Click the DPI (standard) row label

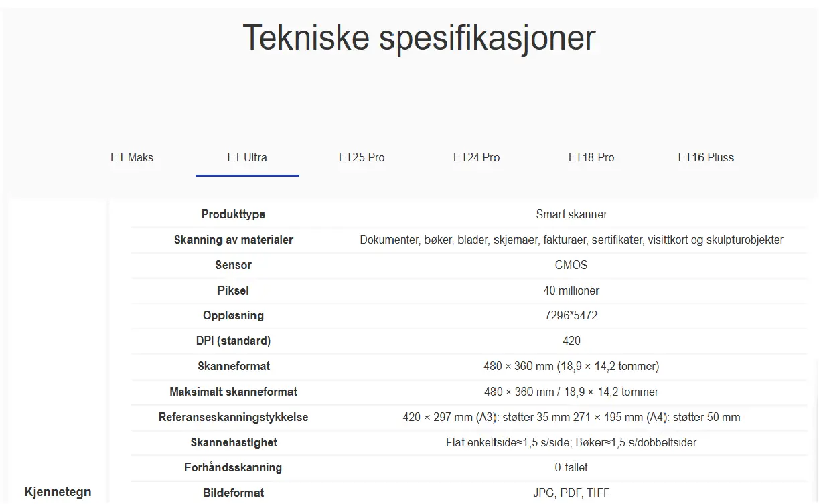pos(233,341)
